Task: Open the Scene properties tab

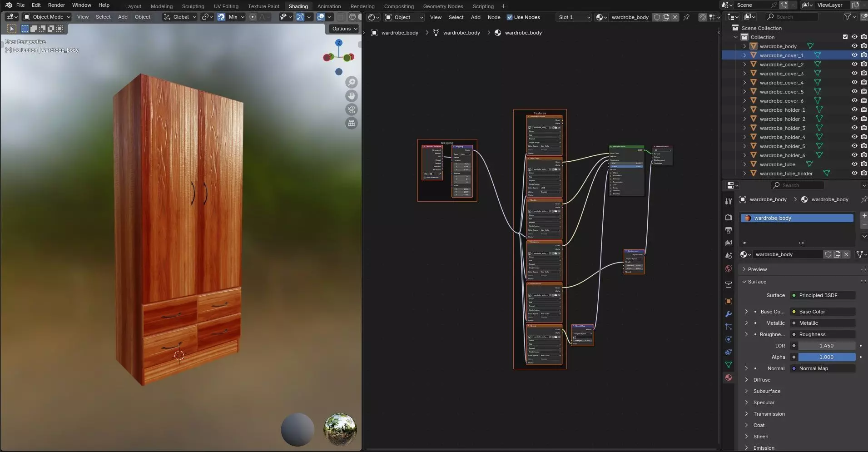Action: (729, 256)
